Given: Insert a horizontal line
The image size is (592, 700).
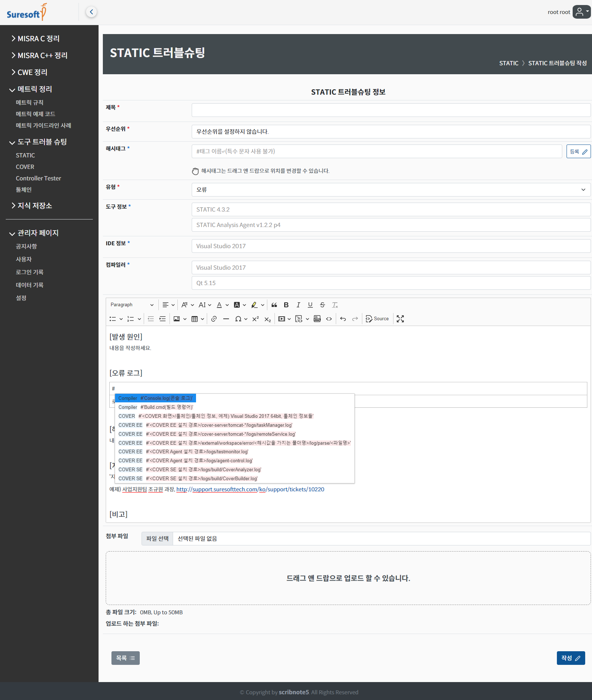Looking at the screenshot, I should tap(226, 319).
